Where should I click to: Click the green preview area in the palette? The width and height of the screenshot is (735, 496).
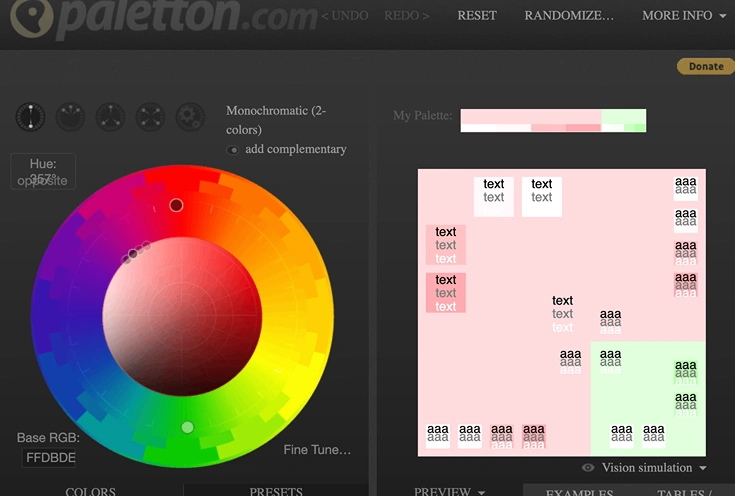pos(648,398)
